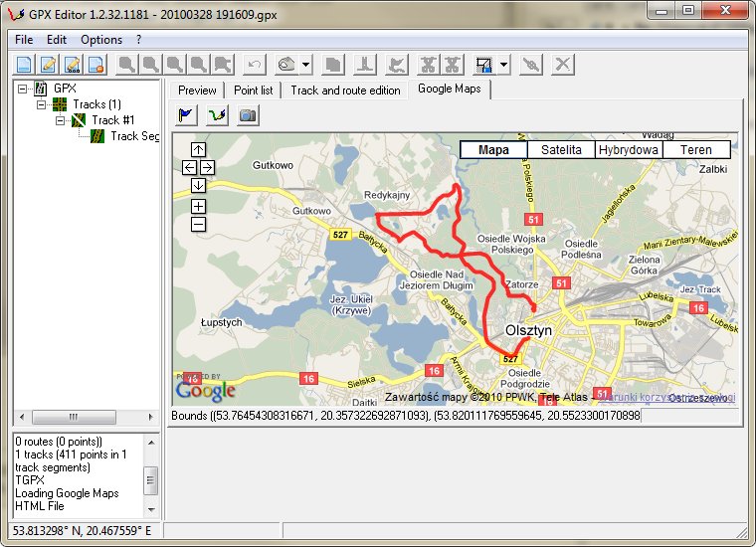
Task: Select the Track #1 tree item
Action: pos(112,120)
